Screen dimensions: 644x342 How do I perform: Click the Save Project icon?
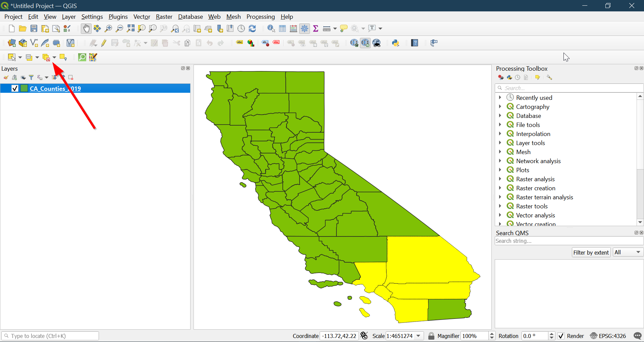pyautogui.click(x=34, y=29)
